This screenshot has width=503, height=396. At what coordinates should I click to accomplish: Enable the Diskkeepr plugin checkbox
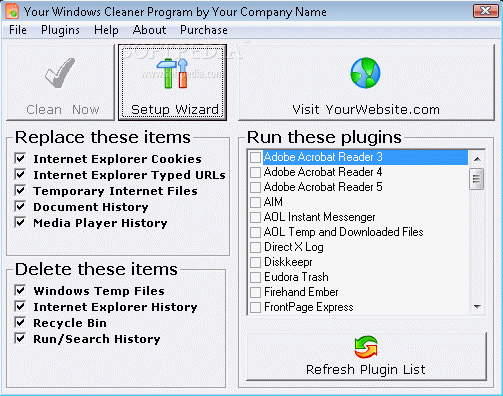tap(256, 262)
